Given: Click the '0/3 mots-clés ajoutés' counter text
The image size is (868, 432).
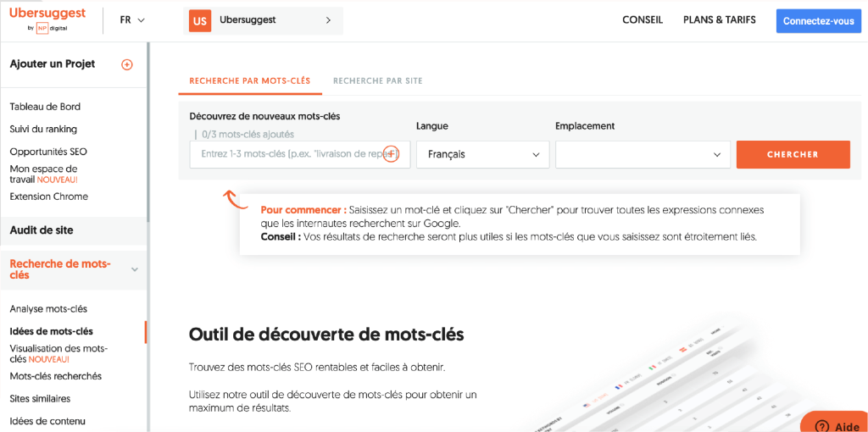Looking at the screenshot, I should [x=248, y=134].
